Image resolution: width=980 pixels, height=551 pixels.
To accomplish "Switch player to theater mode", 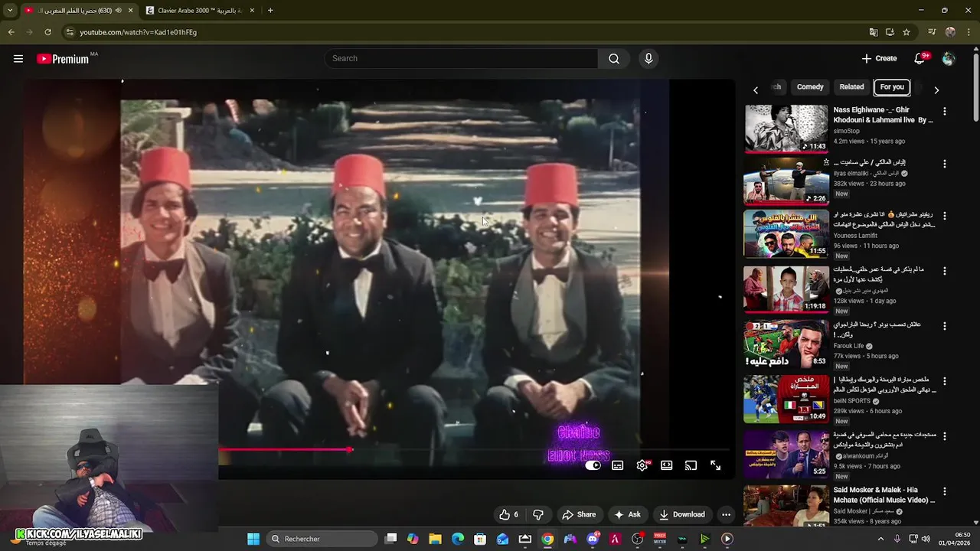I will tap(667, 465).
